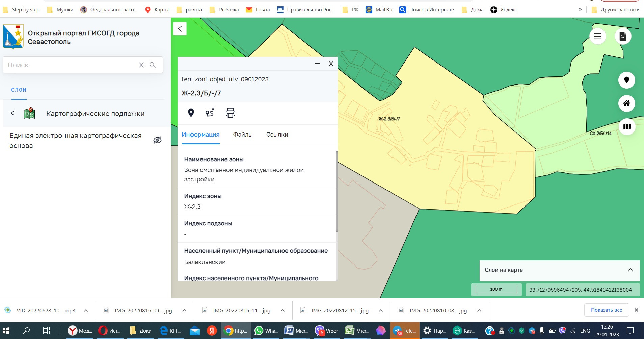Open Viber from the taskbar
Screen dimensions: 644x339
[326, 331]
